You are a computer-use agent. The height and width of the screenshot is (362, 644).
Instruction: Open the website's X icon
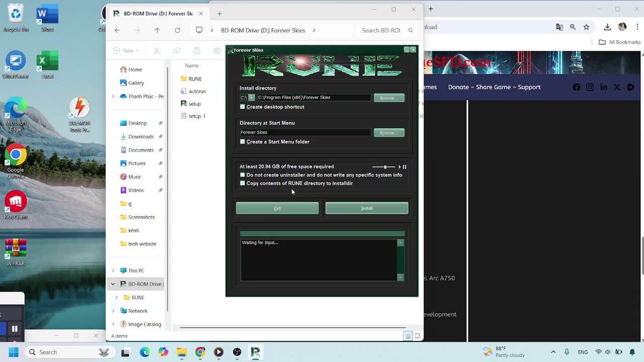pyautogui.click(x=617, y=87)
